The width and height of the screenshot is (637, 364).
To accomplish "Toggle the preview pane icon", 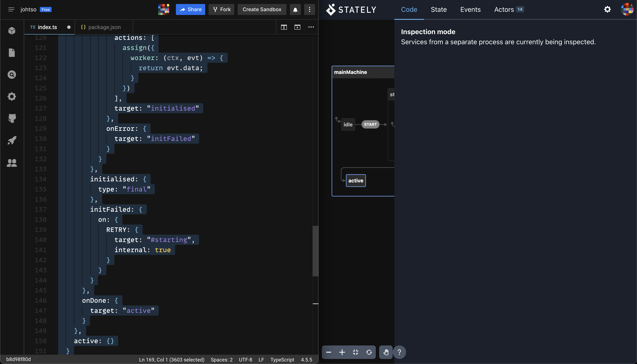I will [x=297, y=27].
